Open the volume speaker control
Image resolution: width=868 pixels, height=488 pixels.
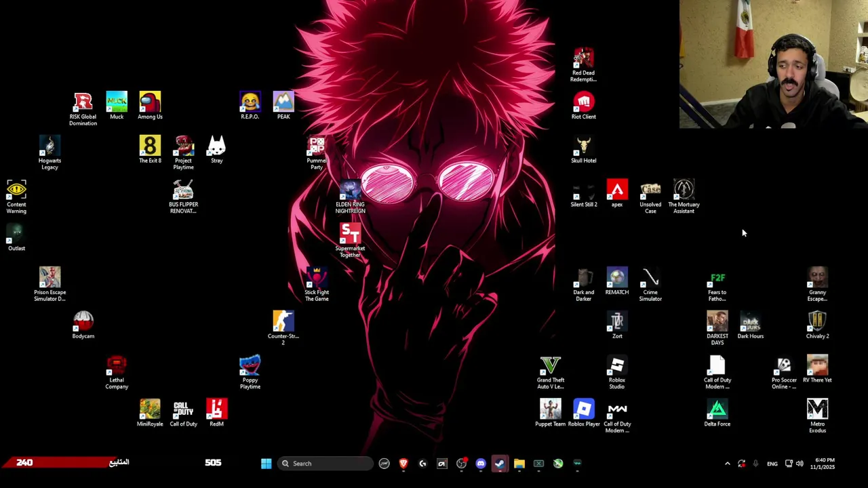coord(800,464)
